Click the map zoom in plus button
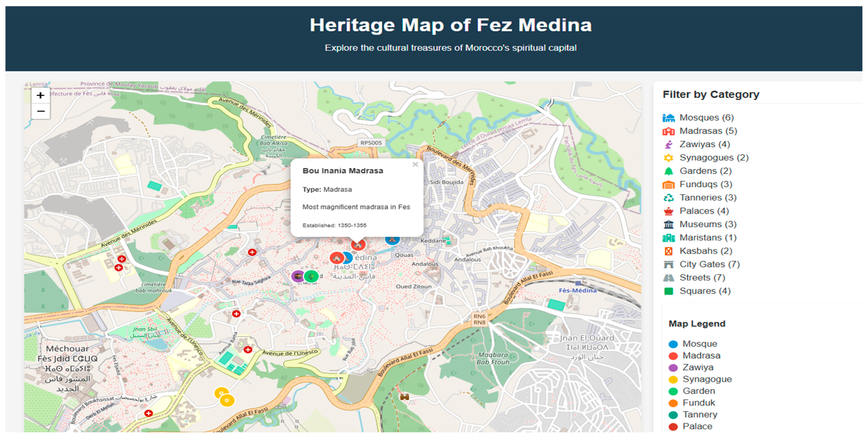The image size is (868, 440). click(x=40, y=95)
